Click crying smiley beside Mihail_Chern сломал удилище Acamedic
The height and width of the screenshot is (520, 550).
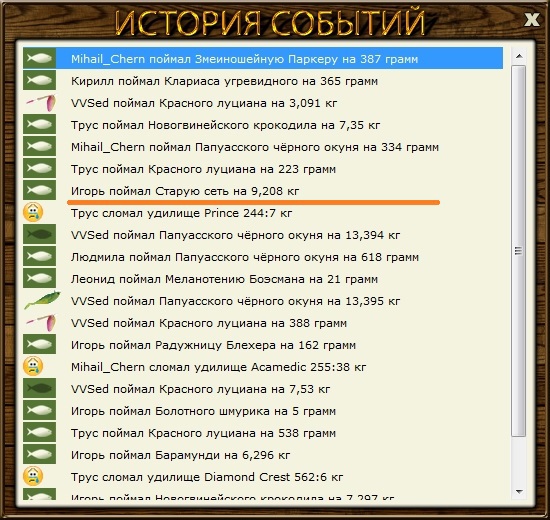(x=33, y=366)
